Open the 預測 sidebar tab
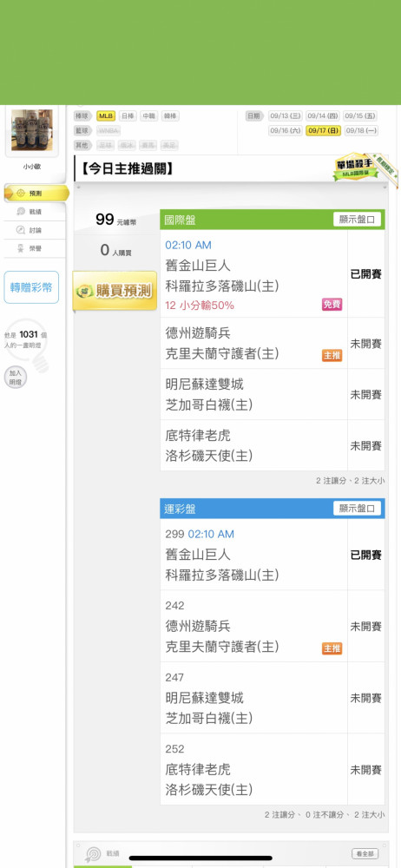 [x=36, y=194]
